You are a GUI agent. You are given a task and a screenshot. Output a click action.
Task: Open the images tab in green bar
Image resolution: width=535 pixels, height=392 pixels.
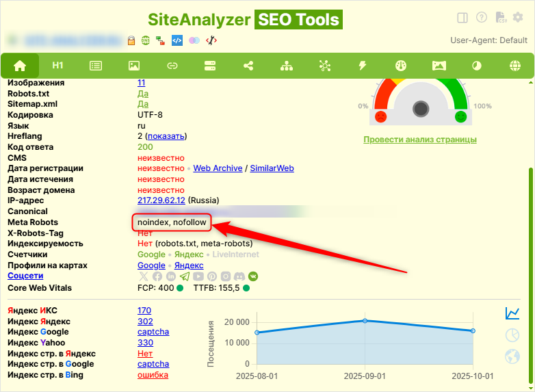coord(134,66)
